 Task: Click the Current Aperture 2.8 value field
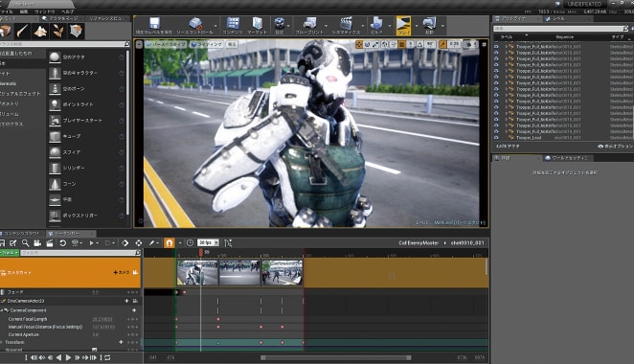coord(96,334)
